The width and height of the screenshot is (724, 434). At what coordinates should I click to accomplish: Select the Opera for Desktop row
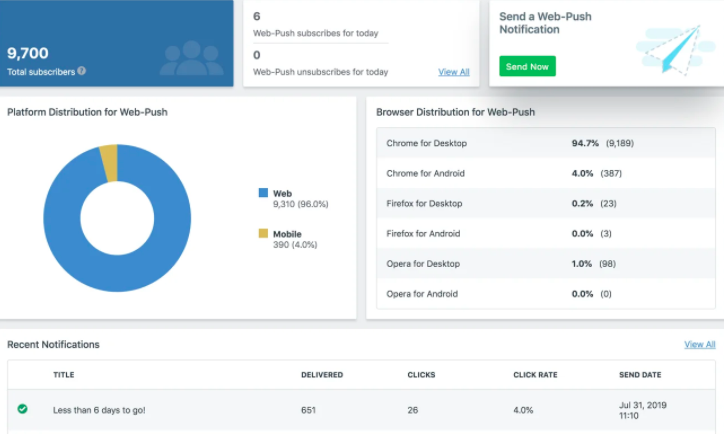(546, 264)
